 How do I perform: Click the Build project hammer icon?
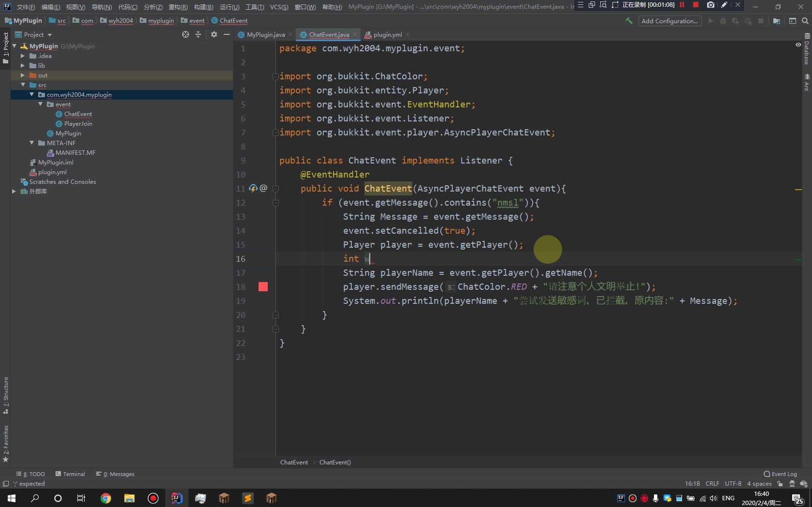coord(629,21)
